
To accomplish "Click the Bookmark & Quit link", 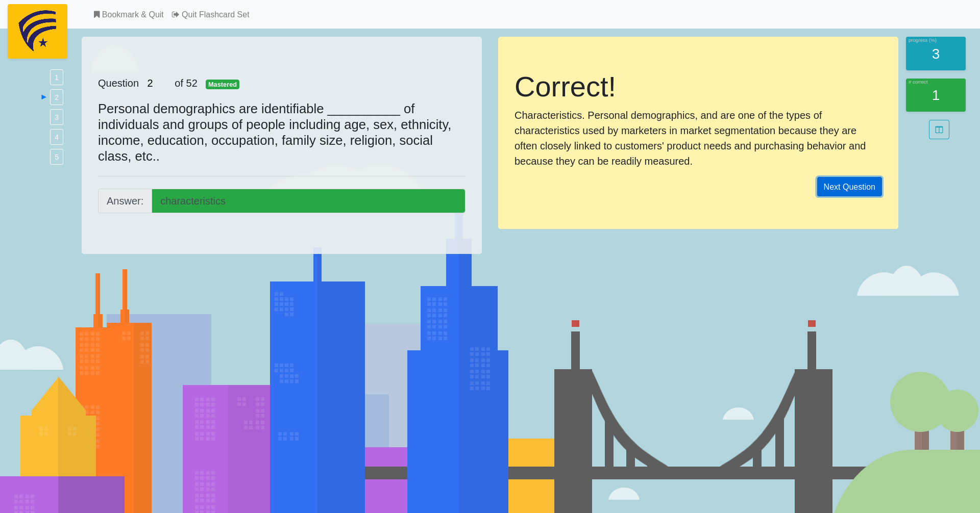I will pyautogui.click(x=129, y=14).
